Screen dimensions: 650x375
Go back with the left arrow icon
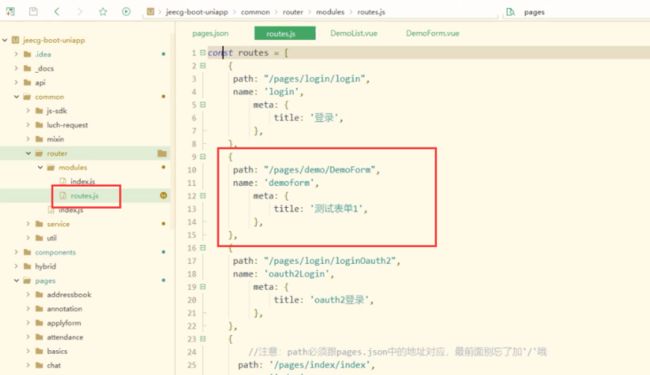pyautogui.click(x=57, y=12)
